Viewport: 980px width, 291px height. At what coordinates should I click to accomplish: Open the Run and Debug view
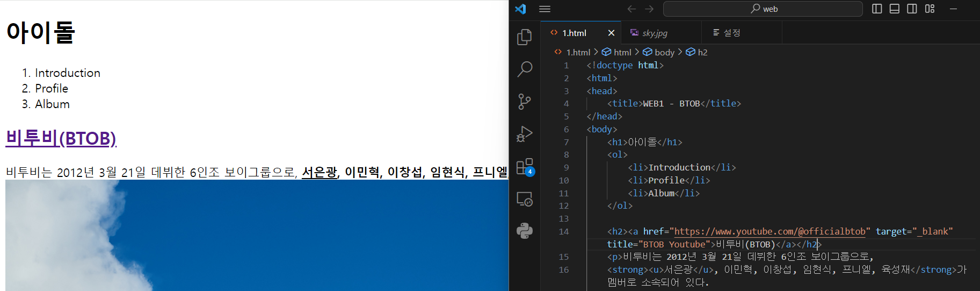click(525, 134)
